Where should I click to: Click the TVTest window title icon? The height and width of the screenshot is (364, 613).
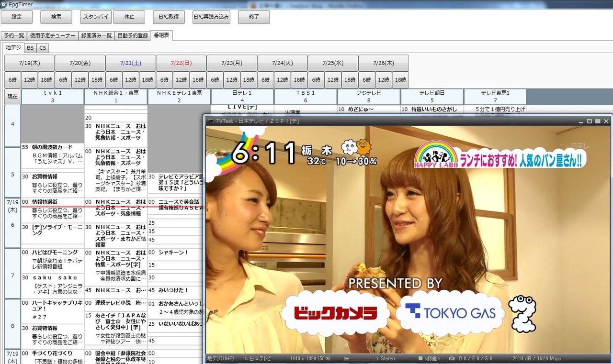(x=210, y=121)
